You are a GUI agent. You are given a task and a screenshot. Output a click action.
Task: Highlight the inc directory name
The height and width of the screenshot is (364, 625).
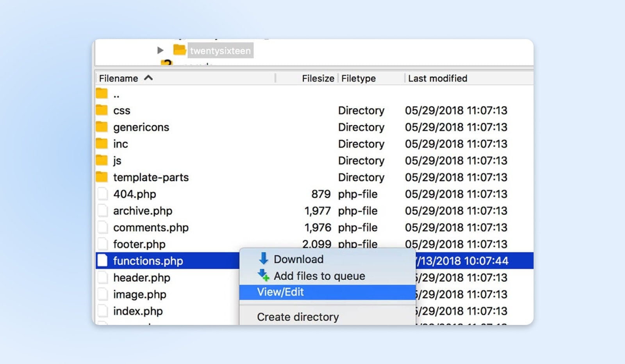click(120, 144)
